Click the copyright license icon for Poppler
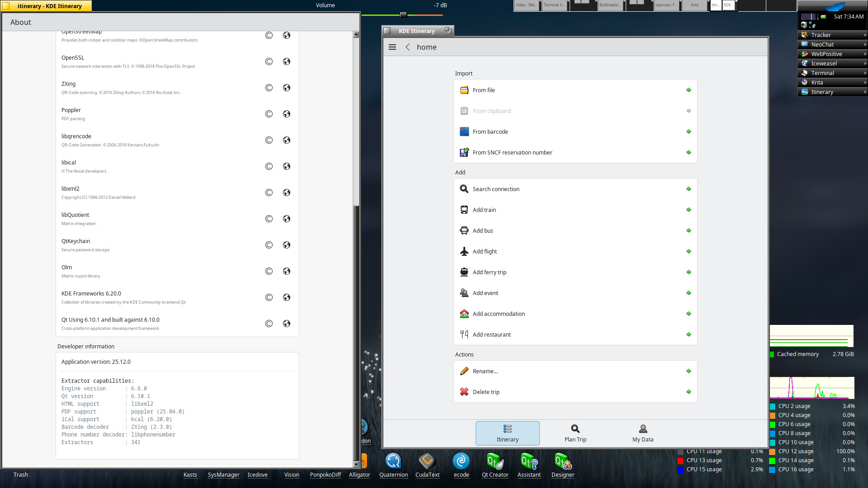Image resolution: width=868 pixels, height=488 pixels. click(269, 114)
